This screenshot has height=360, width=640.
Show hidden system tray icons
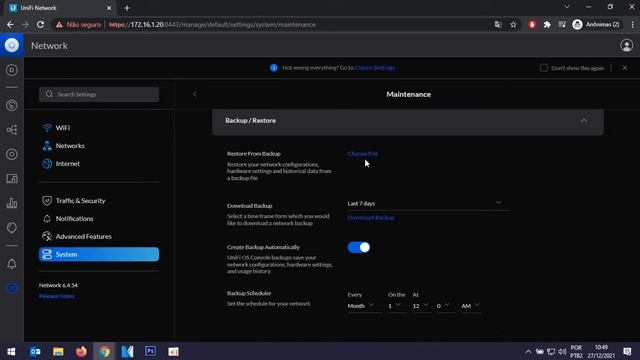tap(528, 351)
